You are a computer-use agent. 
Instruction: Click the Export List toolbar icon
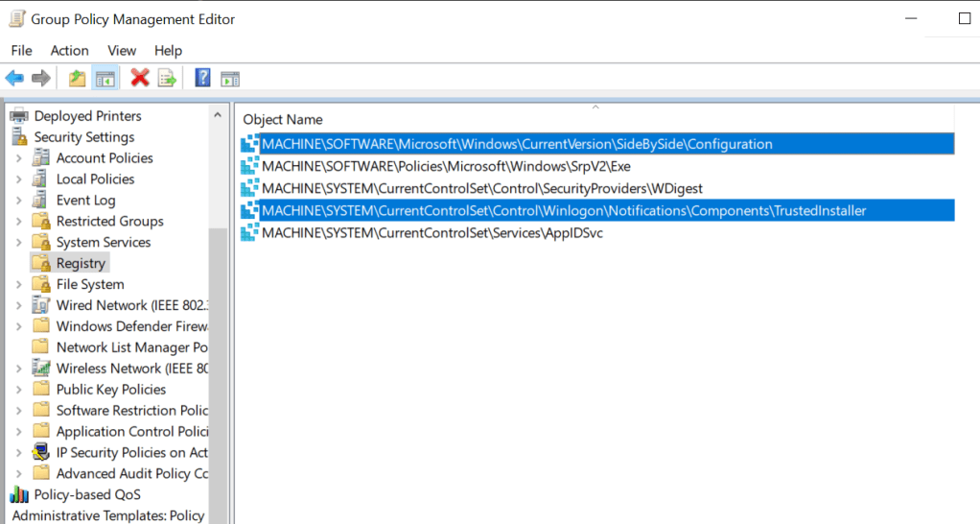167,79
